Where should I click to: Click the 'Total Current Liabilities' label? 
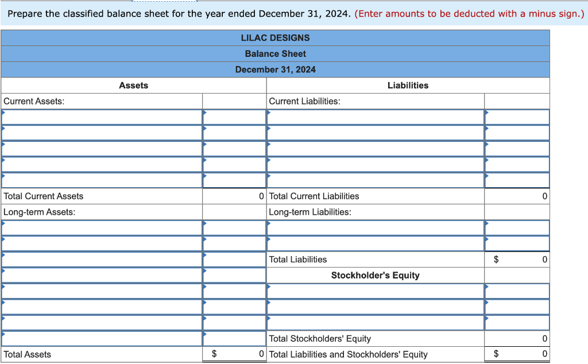(x=314, y=196)
